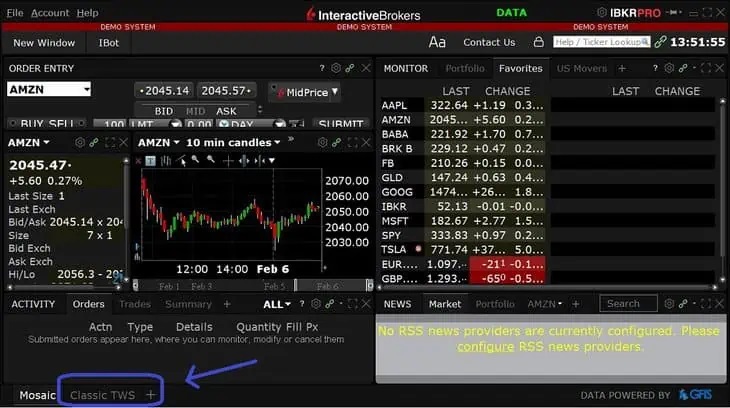730x408 pixels.
Task: Click the configure RSS link
Action: click(x=485, y=347)
